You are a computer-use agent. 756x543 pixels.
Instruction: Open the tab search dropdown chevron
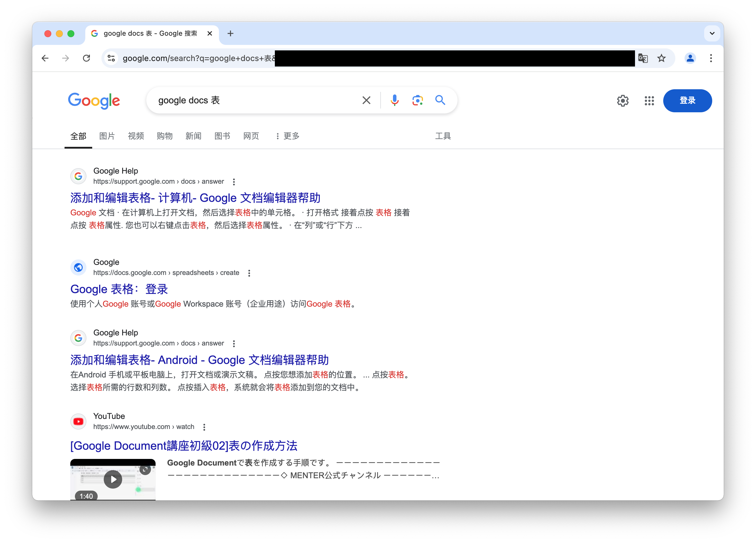click(712, 33)
